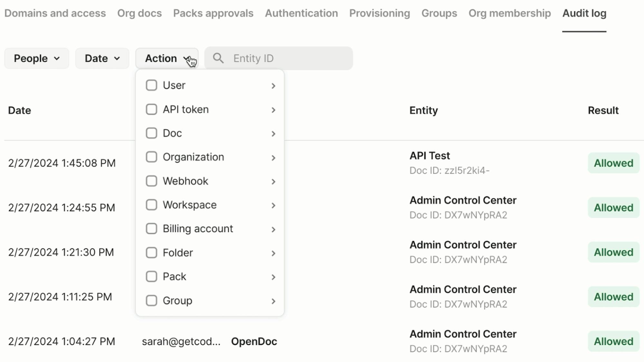The height and width of the screenshot is (362, 644).
Task: Click the first Allowed result badge
Action: 613,163
